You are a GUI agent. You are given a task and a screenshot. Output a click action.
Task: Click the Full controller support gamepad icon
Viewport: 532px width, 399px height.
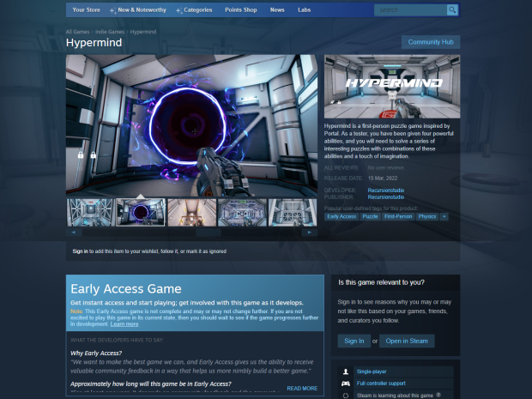coord(346,384)
